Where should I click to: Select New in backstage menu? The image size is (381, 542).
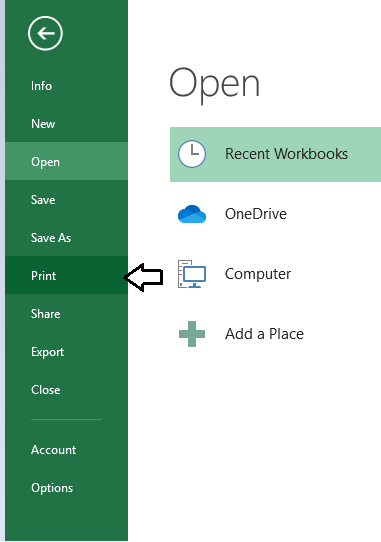(x=66, y=124)
